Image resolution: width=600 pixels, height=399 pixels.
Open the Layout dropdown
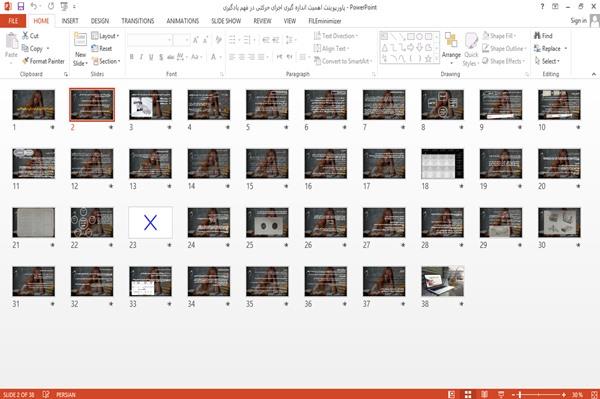pyautogui.click(x=105, y=36)
